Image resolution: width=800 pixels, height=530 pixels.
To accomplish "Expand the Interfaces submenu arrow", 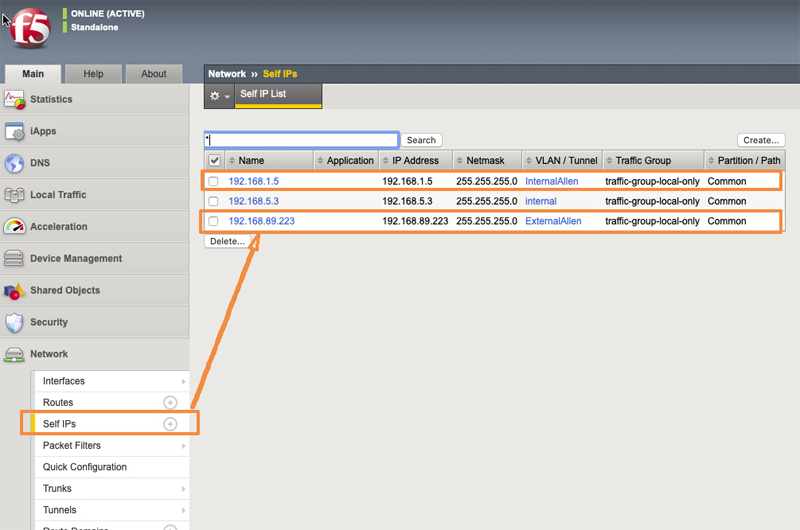I will pyautogui.click(x=183, y=382).
